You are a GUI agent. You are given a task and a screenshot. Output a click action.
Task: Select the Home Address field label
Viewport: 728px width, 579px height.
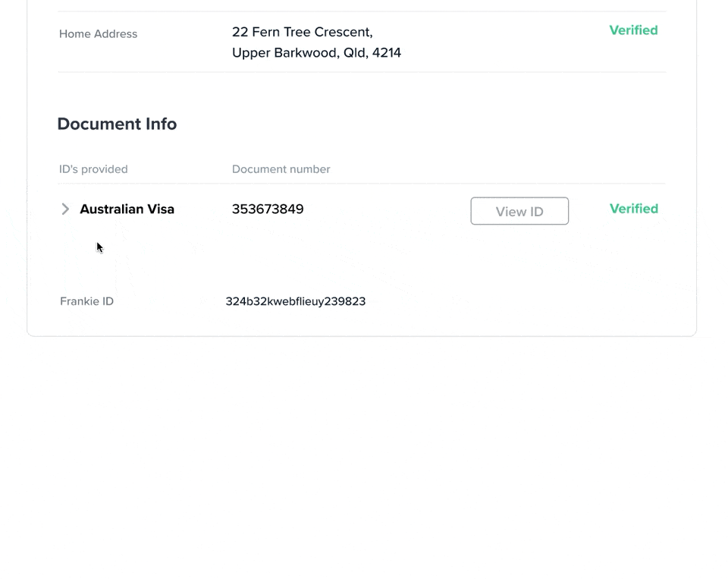[98, 34]
